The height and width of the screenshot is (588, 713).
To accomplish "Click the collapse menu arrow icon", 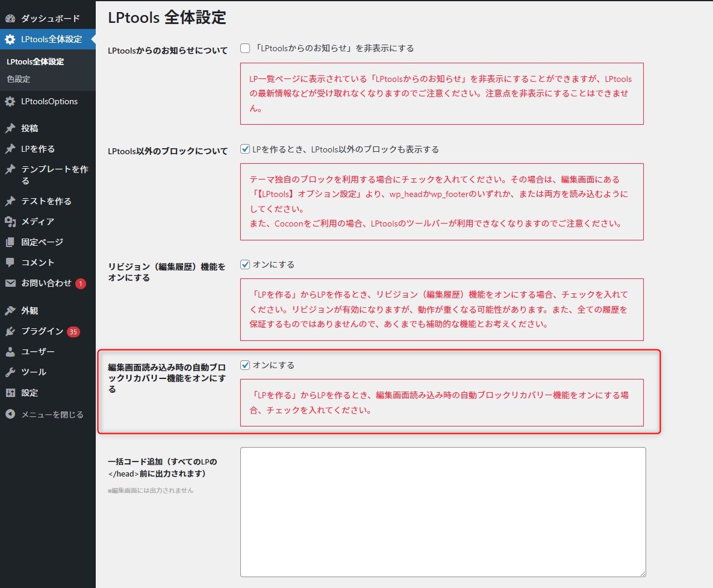I will point(10,414).
